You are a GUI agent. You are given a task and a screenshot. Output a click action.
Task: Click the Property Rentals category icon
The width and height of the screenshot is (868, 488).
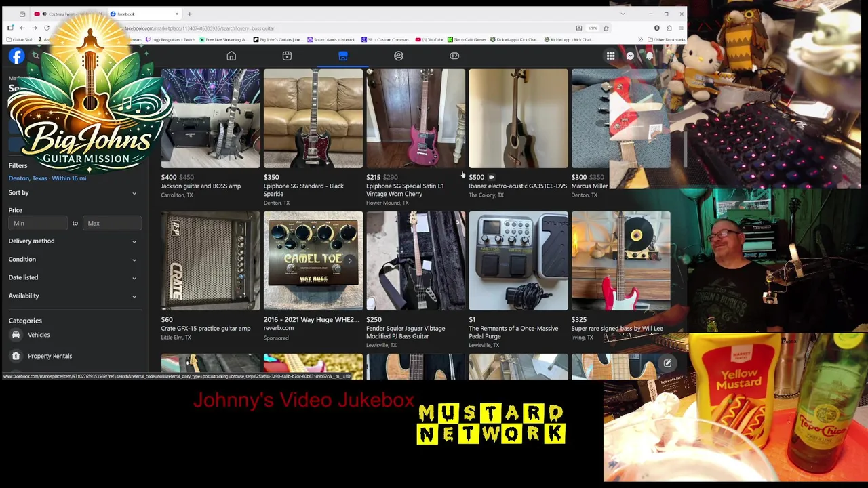click(16, 356)
